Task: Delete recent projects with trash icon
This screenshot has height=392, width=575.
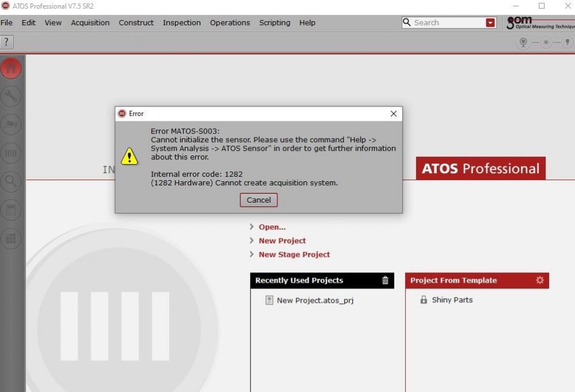Action: 385,280
